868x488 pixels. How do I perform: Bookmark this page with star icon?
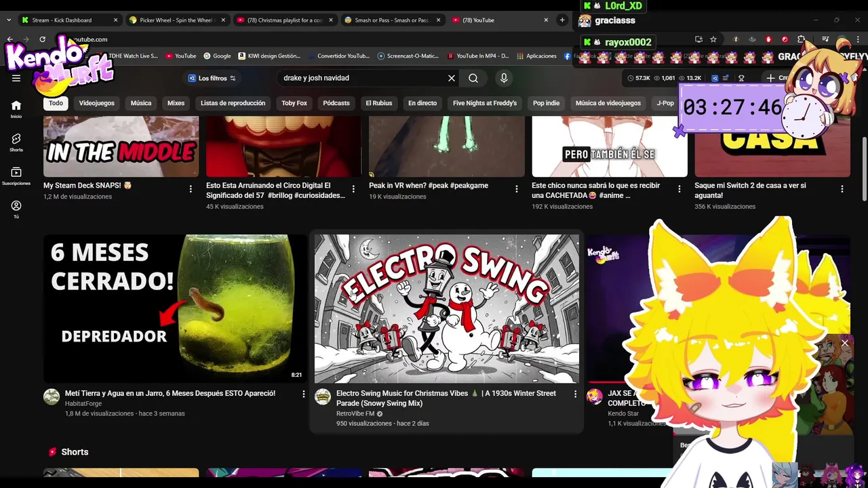pos(713,39)
